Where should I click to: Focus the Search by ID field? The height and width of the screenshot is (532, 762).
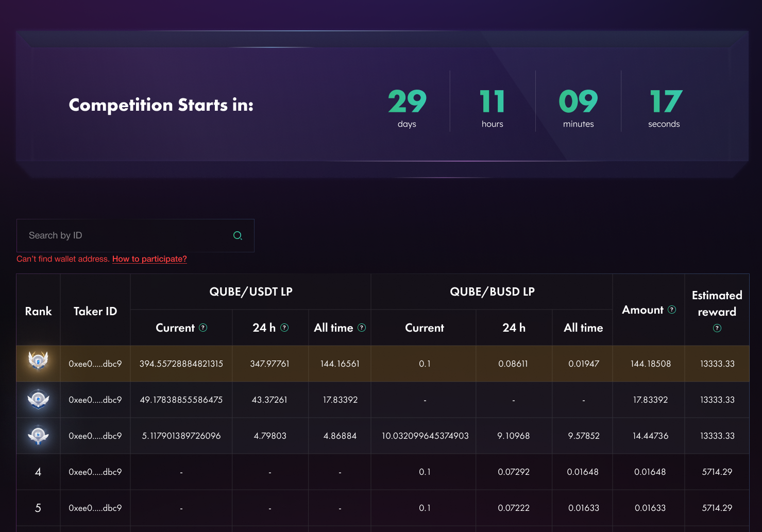tap(124, 235)
